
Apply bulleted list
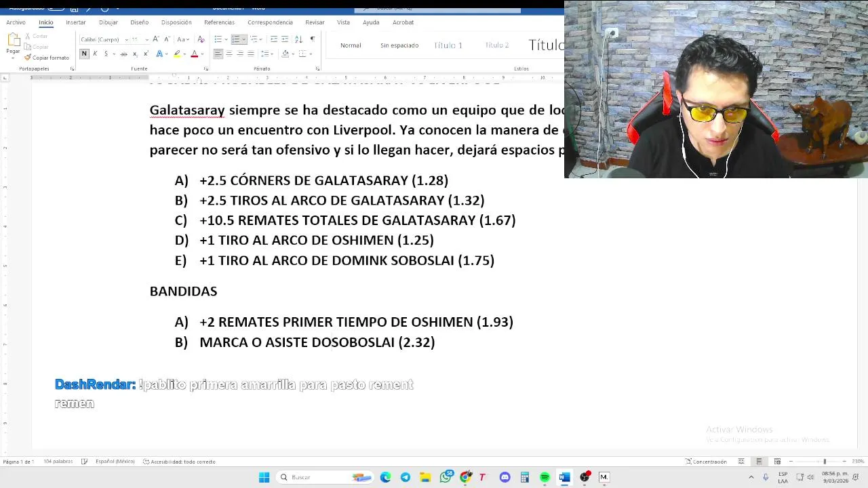tap(218, 39)
